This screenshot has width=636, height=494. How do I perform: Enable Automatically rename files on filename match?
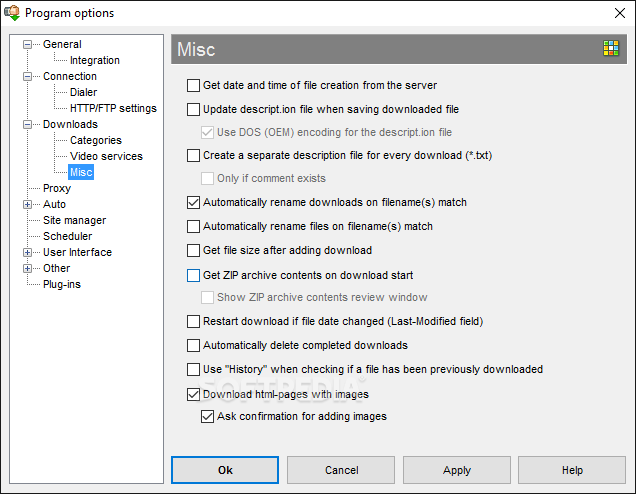[193, 226]
